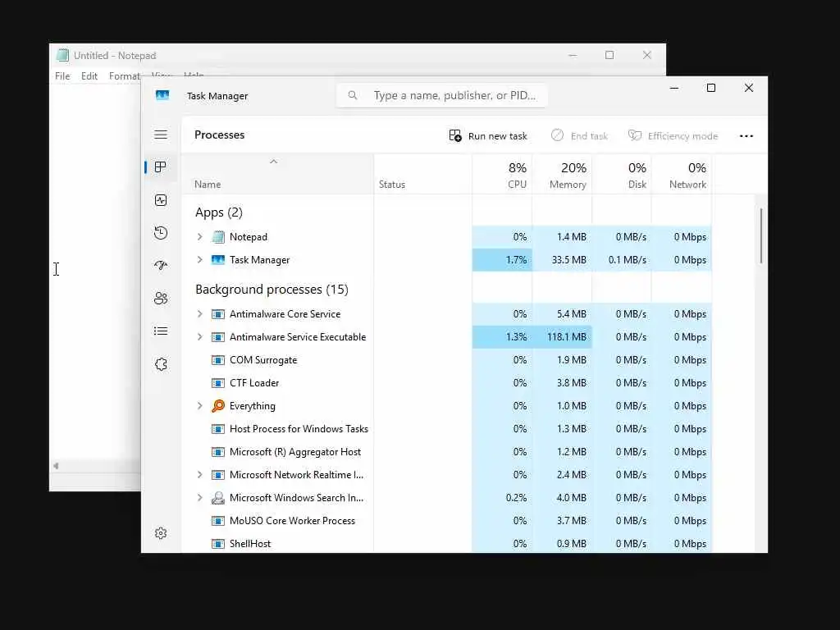Screen dimensions: 840x630
Task: Click Notepad horizontal scrollbar left arrow
Action: pos(56,466)
